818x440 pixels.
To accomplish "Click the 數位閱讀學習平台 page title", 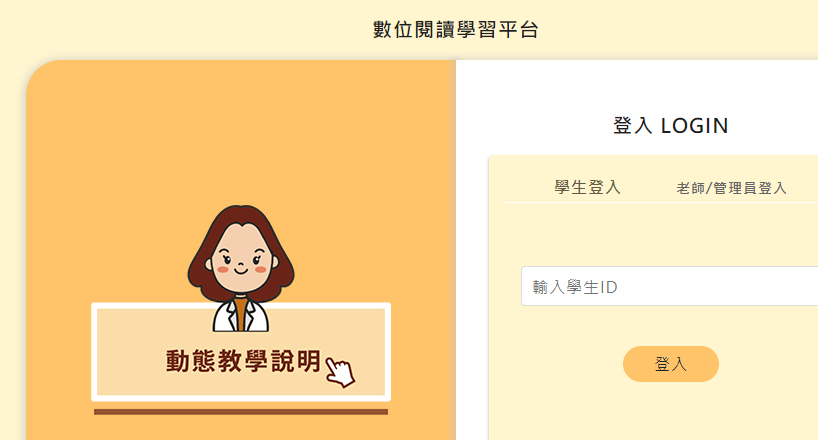I will (x=456, y=30).
